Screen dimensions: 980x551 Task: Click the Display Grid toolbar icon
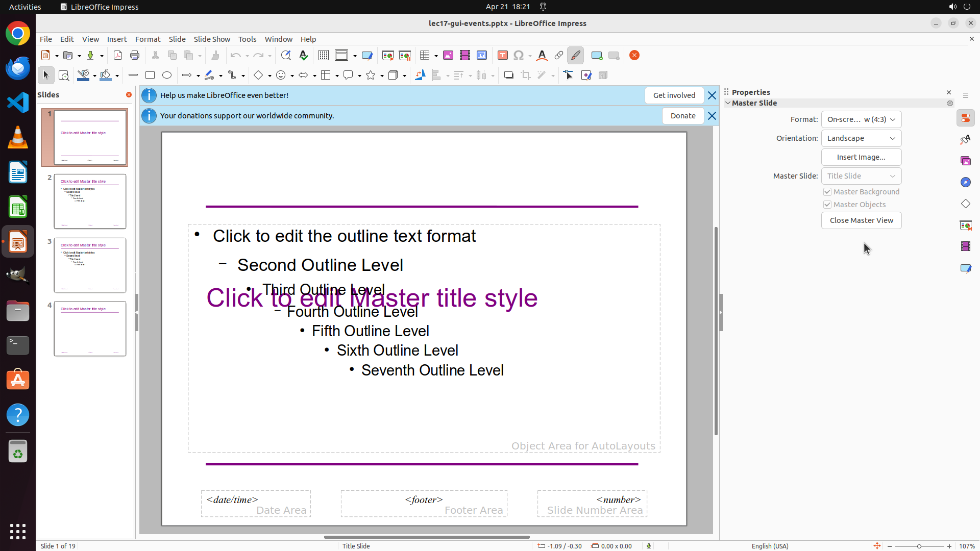point(323,56)
